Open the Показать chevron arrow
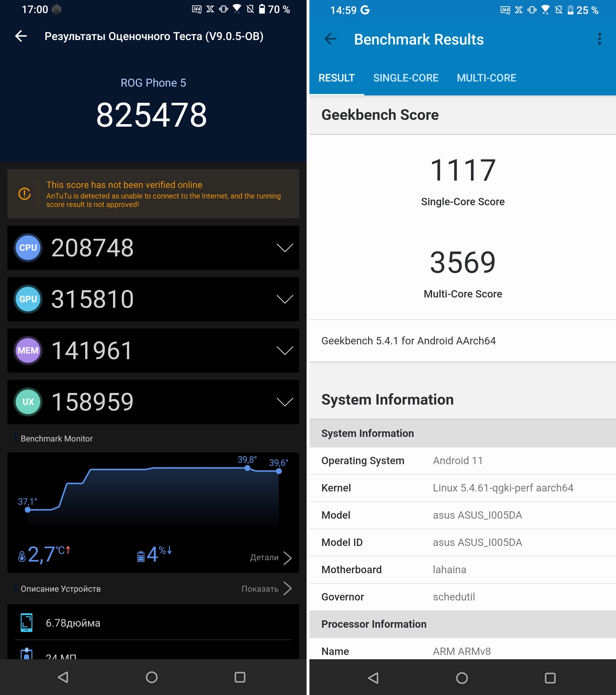Viewport: 616px width, 695px height. pyautogui.click(x=288, y=589)
